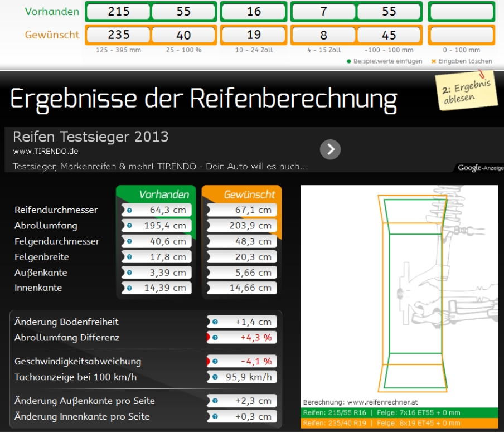504x433 pixels.
Task: Open the Reifen Testsieger 2013 ad headline
Action: pyautogui.click(x=90, y=137)
